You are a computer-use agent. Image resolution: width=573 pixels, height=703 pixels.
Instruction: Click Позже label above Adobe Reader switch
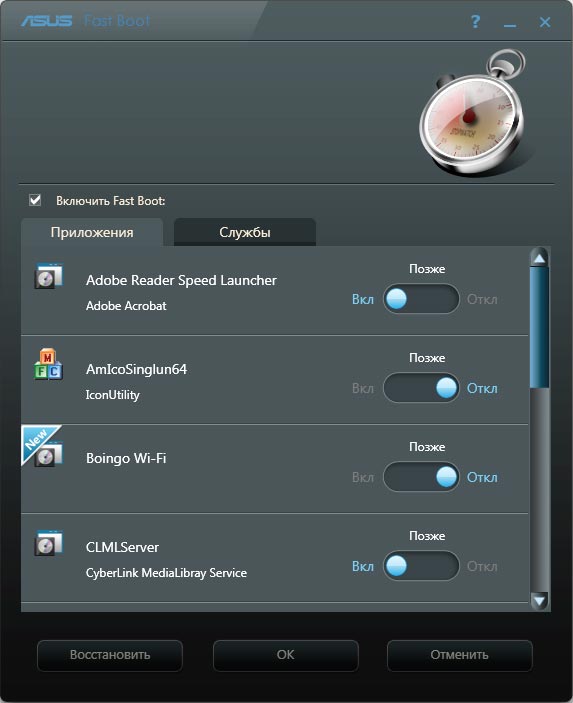click(427, 269)
